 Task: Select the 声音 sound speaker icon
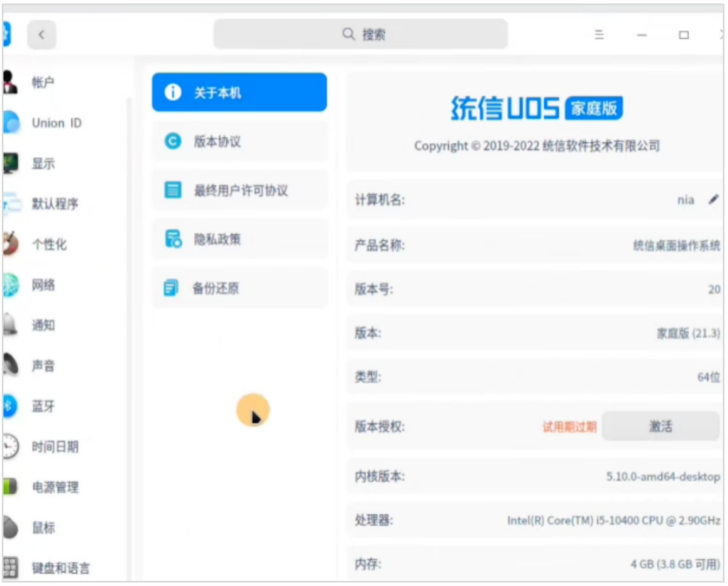click(10, 365)
